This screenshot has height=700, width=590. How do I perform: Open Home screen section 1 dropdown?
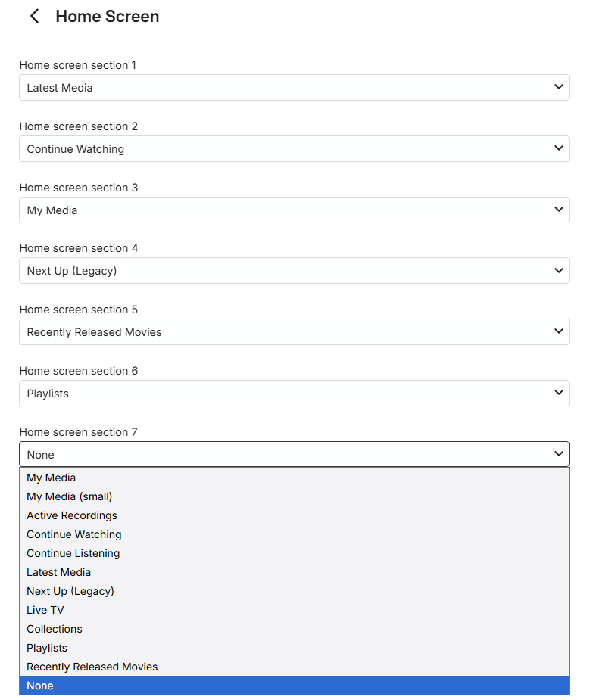[294, 88]
